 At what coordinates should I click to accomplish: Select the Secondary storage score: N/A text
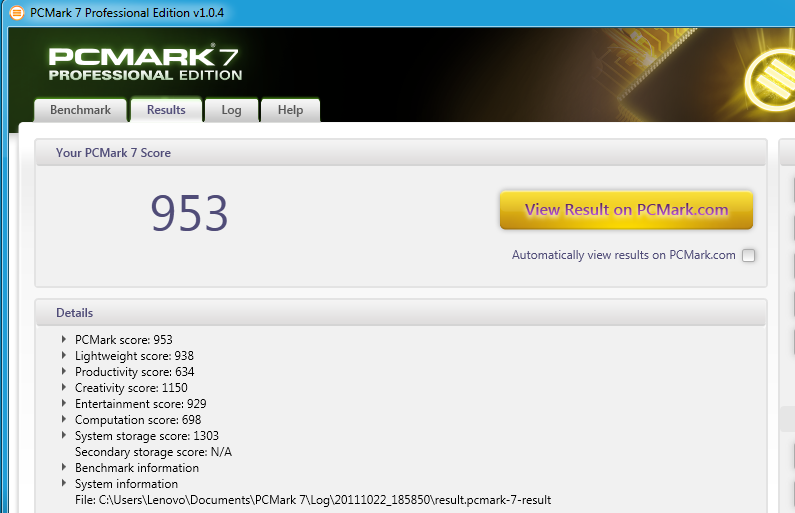click(153, 452)
